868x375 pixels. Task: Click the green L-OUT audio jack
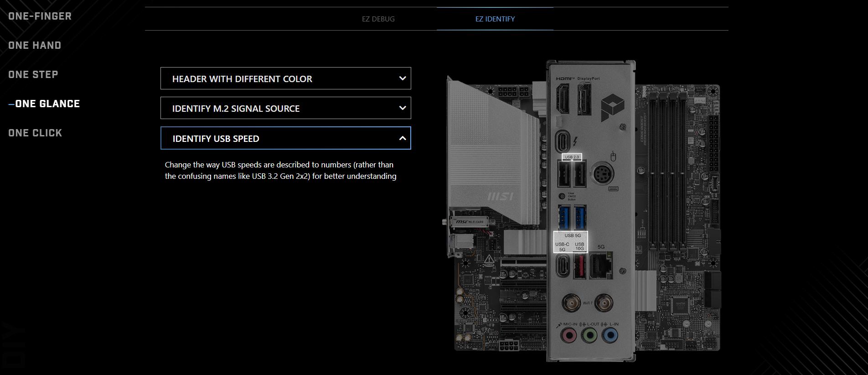click(x=589, y=336)
